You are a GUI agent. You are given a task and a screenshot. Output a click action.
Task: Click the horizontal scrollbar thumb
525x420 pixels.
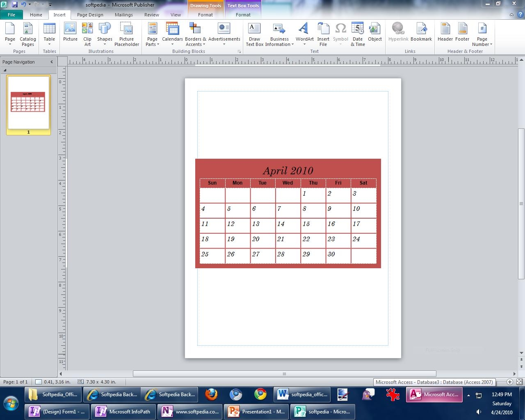pos(284,374)
